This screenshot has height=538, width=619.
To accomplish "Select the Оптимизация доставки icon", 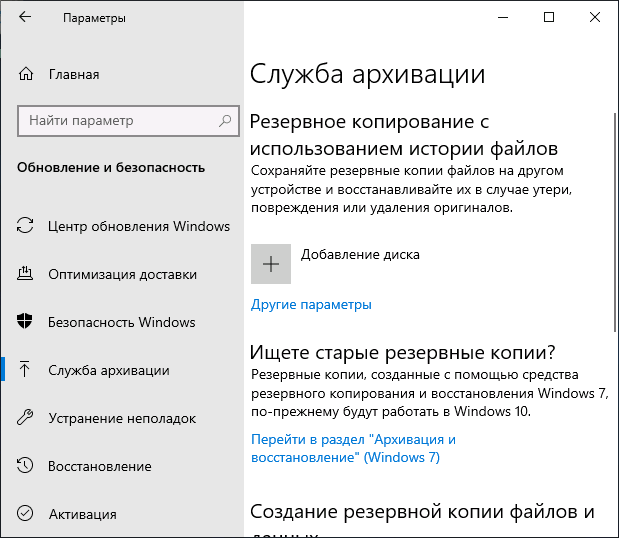I will [x=25, y=274].
